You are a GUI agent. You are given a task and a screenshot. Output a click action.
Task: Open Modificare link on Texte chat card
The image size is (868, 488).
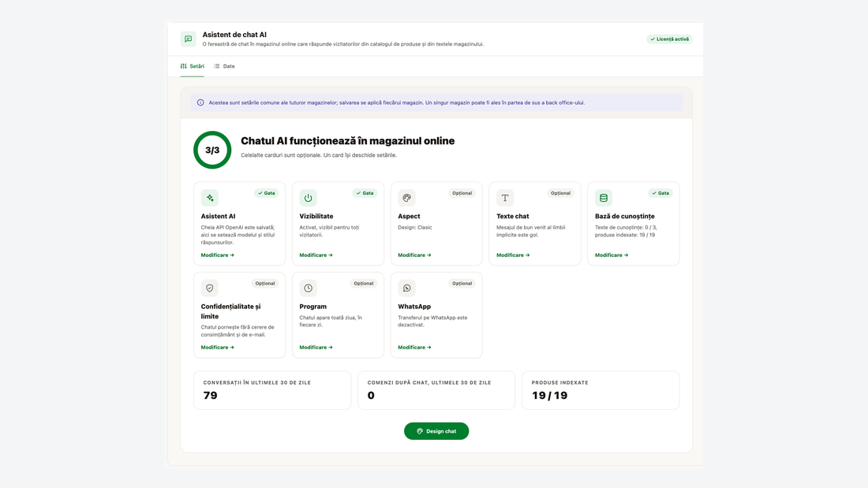(513, 255)
